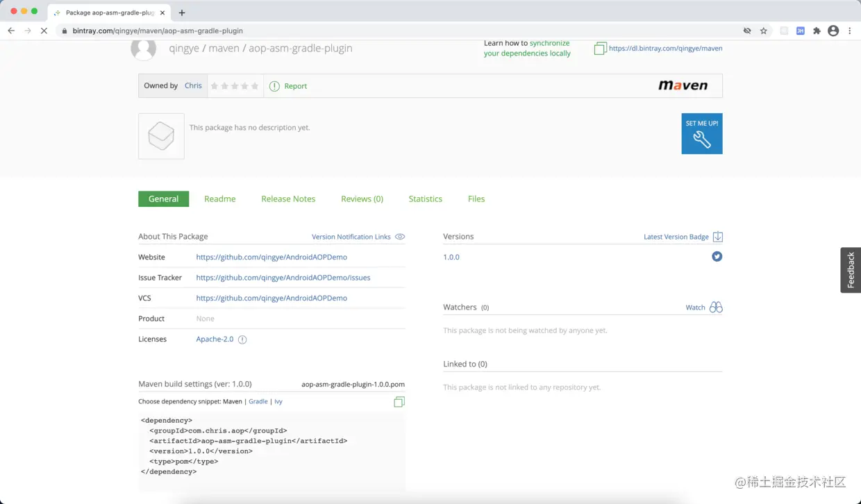This screenshot has height=504, width=861.
Task: Open a new browser tab
Action: (182, 12)
